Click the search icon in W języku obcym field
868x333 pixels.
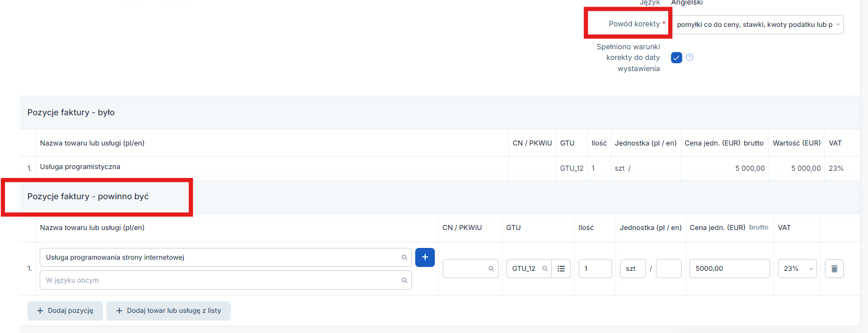coord(405,280)
